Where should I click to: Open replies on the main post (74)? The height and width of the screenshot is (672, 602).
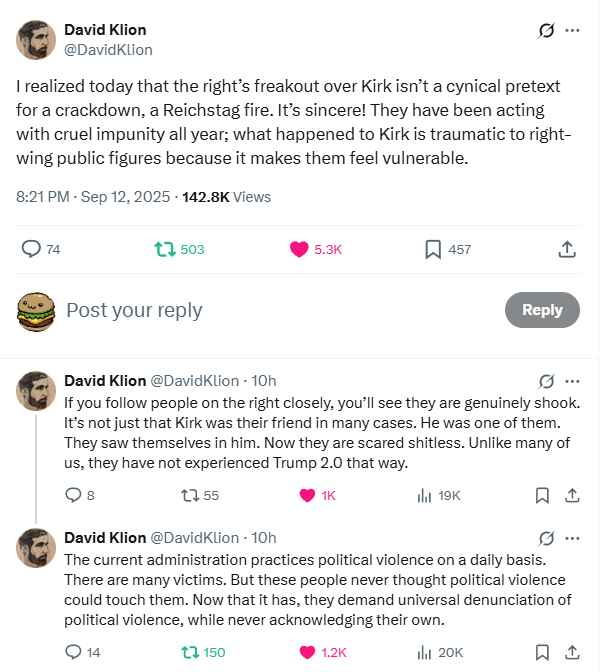[x=30, y=249]
